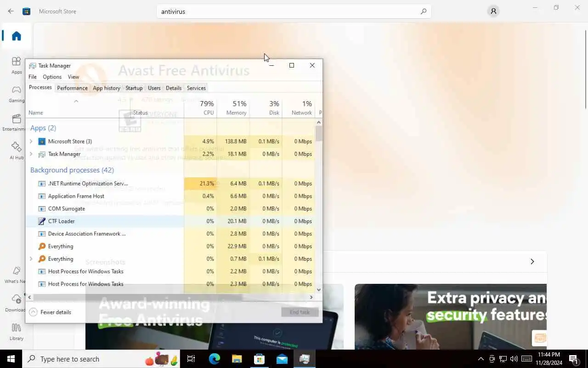Expand the second Everything process row
The image size is (588, 368).
pos(31,259)
